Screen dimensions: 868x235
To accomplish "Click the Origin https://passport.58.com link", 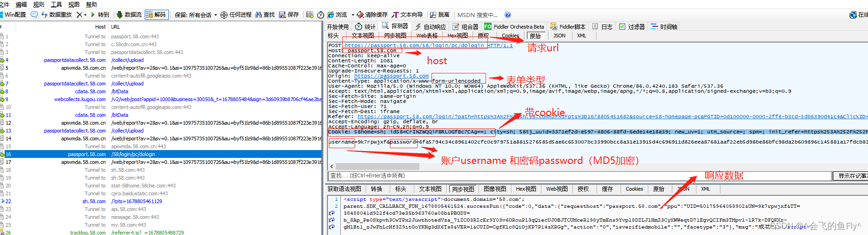I will 392,76.
